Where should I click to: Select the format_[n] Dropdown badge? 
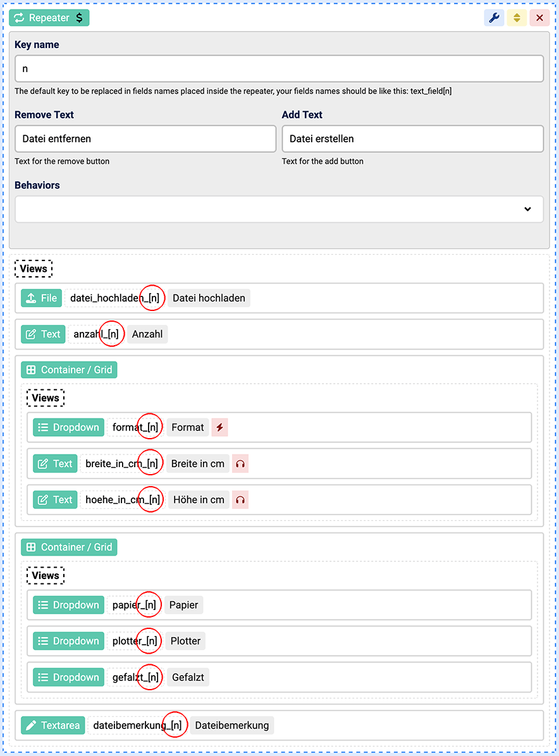tap(68, 427)
